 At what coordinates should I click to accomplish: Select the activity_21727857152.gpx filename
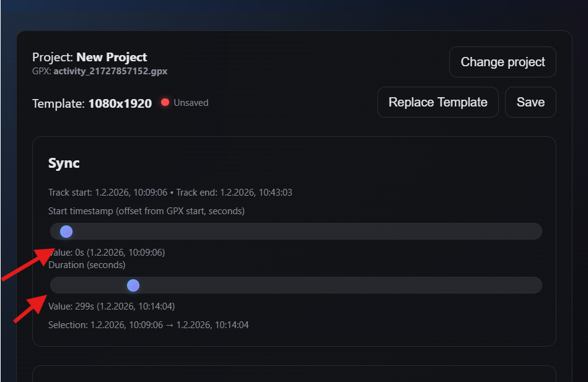(x=110, y=71)
